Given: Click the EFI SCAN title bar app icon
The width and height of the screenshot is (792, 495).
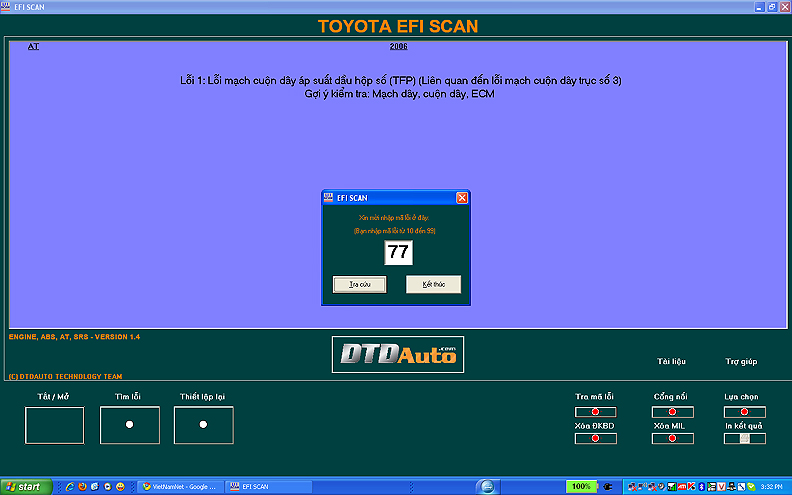Looking at the screenshot, I should [x=6, y=7].
